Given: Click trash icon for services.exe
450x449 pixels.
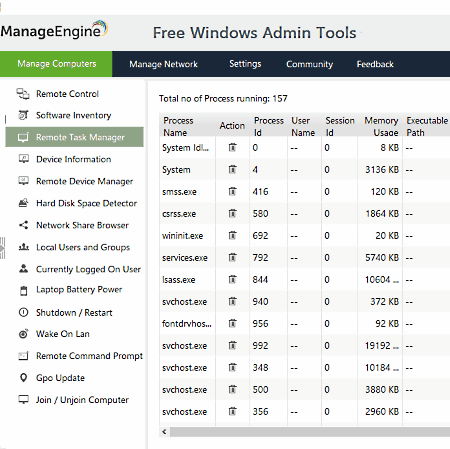Looking at the screenshot, I should 232,257.
